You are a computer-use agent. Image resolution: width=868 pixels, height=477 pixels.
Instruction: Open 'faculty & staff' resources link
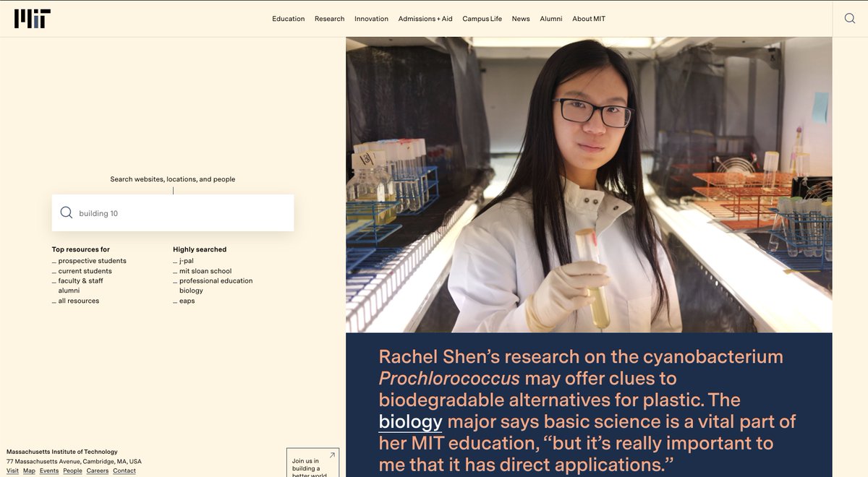[81, 280]
